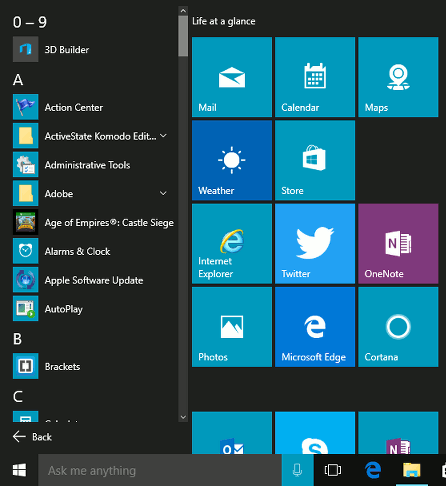The height and width of the screenshot is (486, 446).
Task: Click the Windows Start button
Action: [x=19, y=470]
